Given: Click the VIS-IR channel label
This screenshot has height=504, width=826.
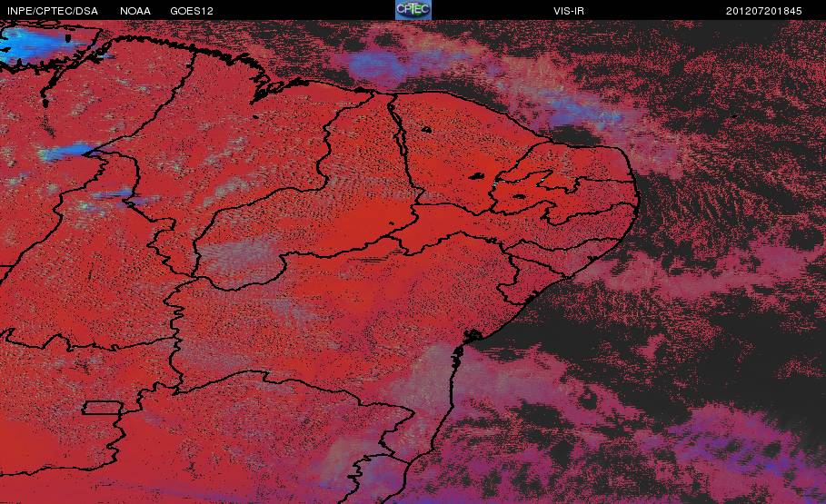Looking at the screenshot, I should pos(569,11).
